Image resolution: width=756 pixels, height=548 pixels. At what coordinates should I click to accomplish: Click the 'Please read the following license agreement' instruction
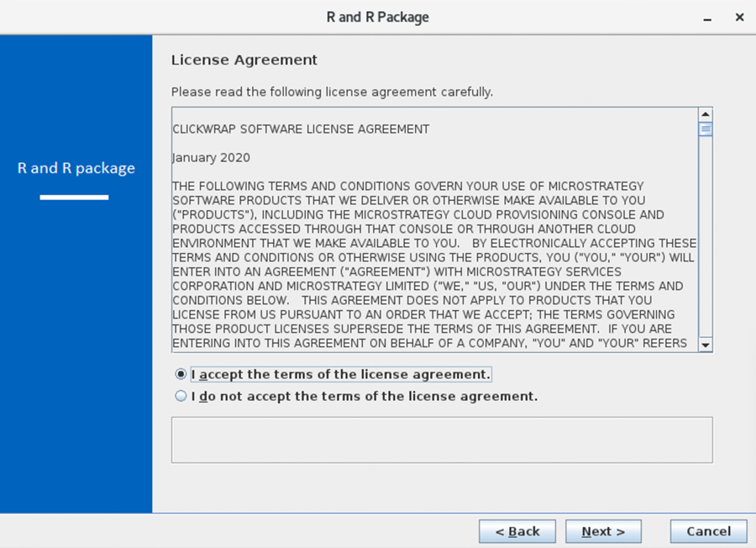[x=332, y=92]
